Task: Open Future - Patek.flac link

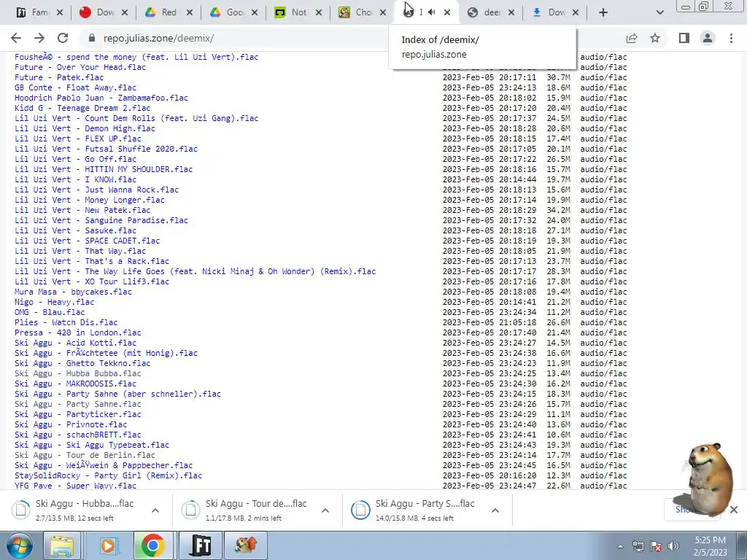Action: coord(59,77)
